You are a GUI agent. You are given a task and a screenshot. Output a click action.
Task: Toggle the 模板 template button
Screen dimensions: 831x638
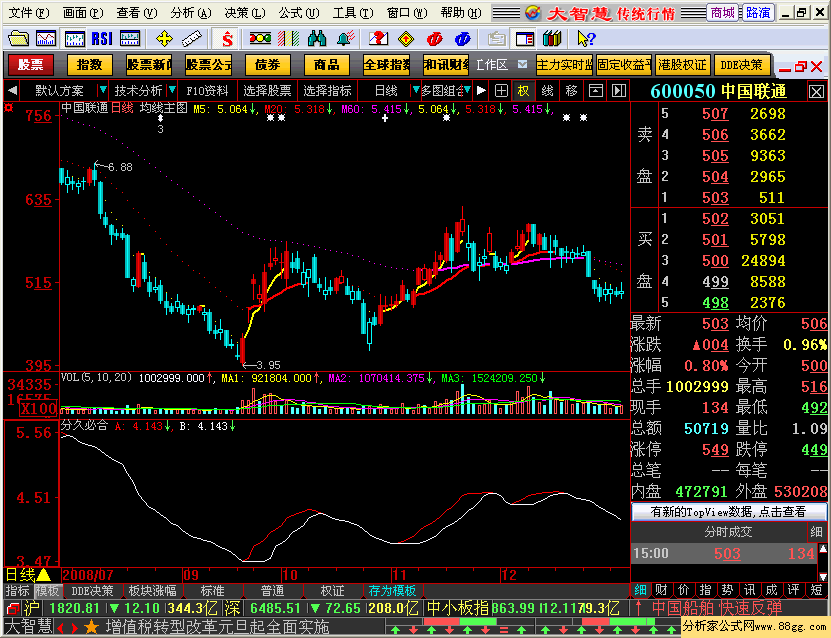(x=48, y=591)
